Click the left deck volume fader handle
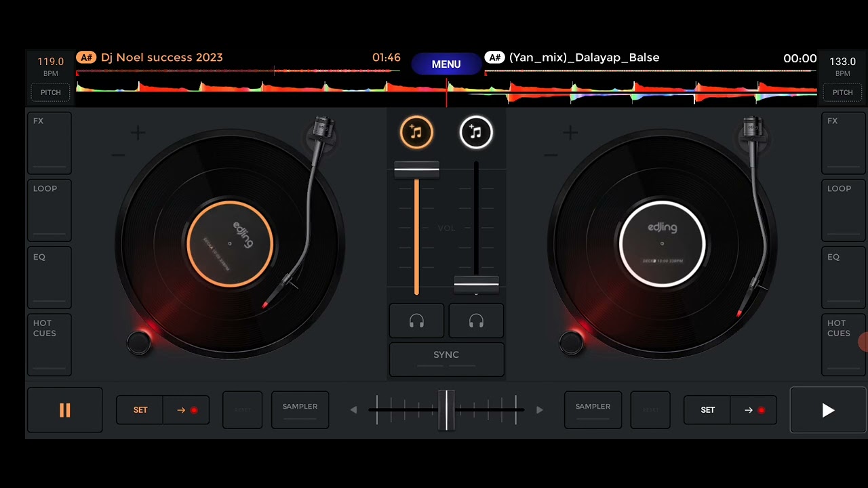The image size is (868, 488). [x=416, y=170]
